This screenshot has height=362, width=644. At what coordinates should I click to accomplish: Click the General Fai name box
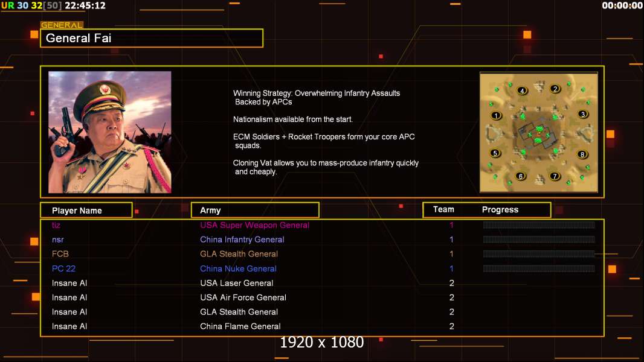151,38
